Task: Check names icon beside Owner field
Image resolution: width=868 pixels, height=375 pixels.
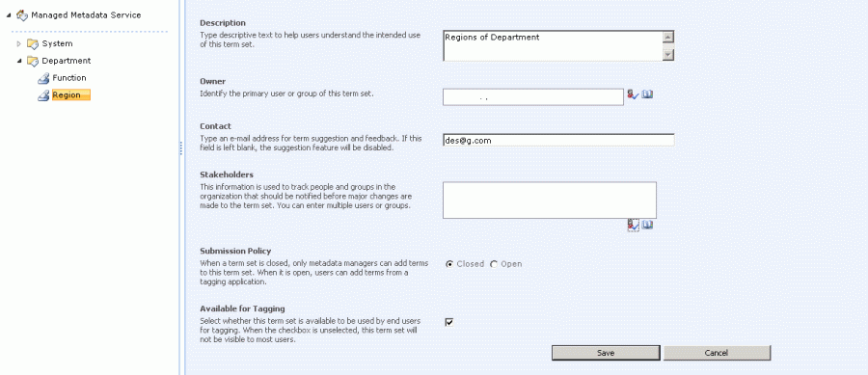Action: (634, 95)
